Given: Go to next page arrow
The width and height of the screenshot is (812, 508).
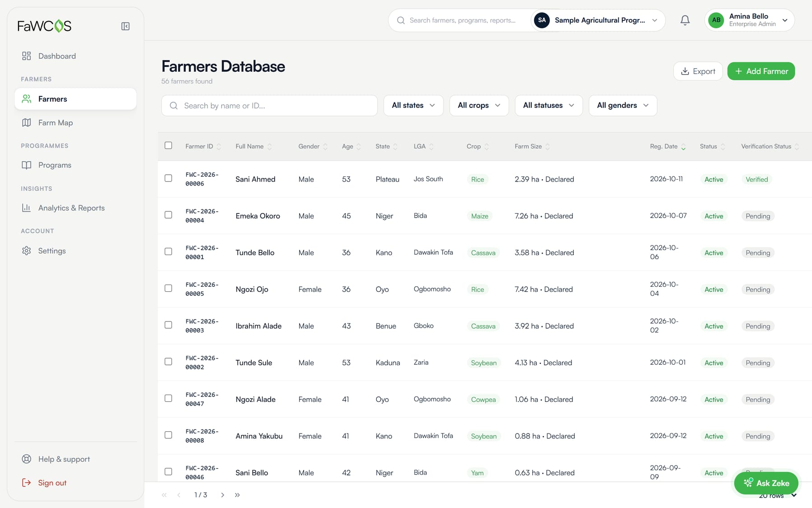Looking at the screenshot, I should [x=222, y=495].
